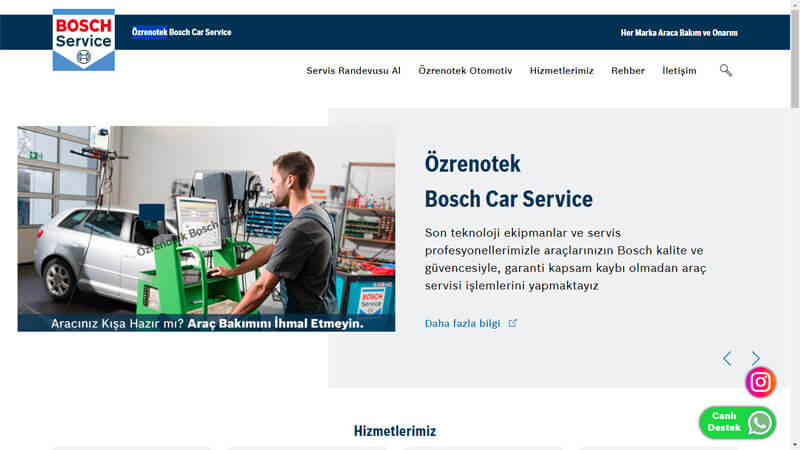Follow the Daha fazla bilgi link
The height and width of the screenshot is (450, 800).
tap(462, 323)
